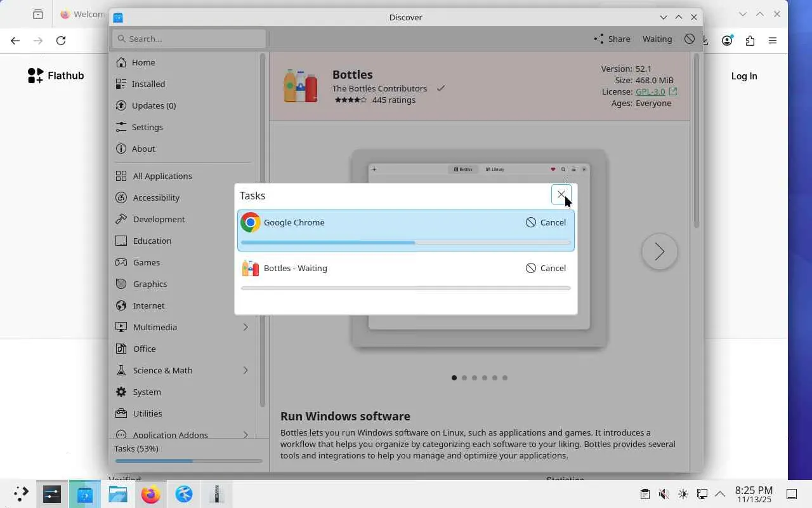812x508 pixels.
Task: Open the Installed applications page
Action: [x=184, y=84]
